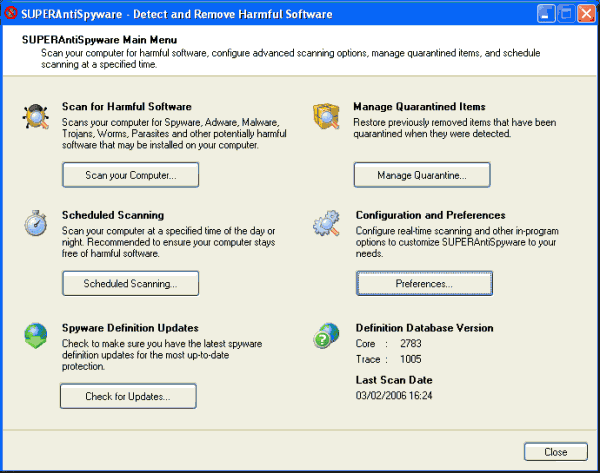600x473 pixels.
Task: Open Scheduled Scanning button
Action: (x=130, y=283)
